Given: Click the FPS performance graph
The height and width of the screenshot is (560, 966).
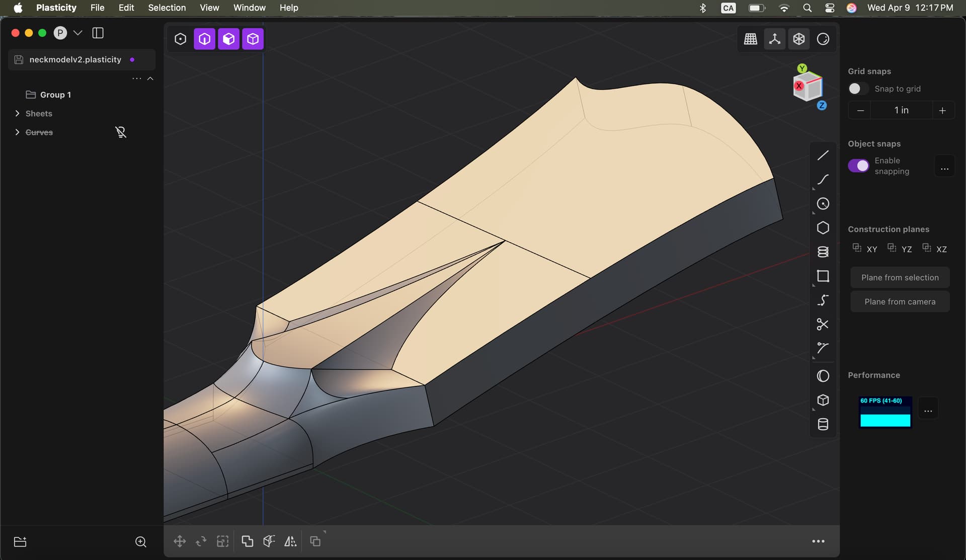Looking at the screenshot, I should 885,412.
